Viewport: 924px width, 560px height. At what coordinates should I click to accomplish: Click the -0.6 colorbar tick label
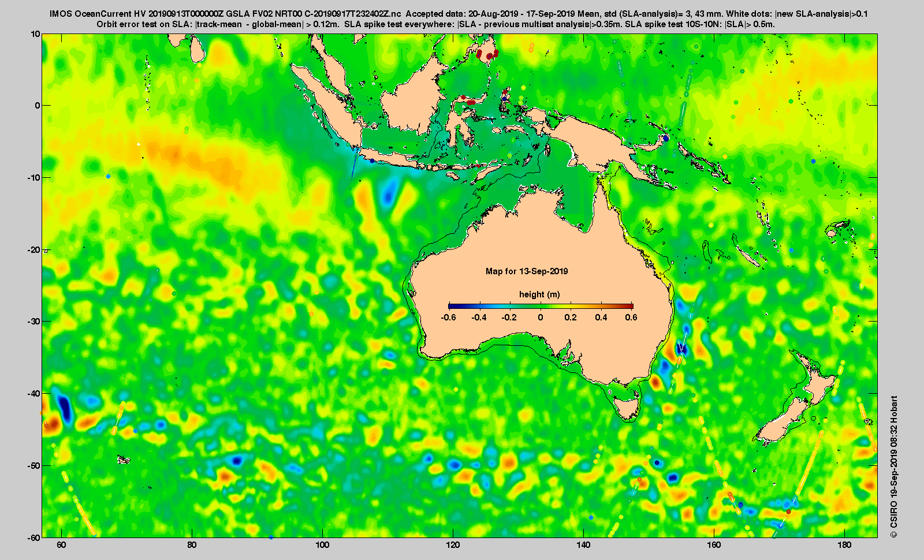448,318
